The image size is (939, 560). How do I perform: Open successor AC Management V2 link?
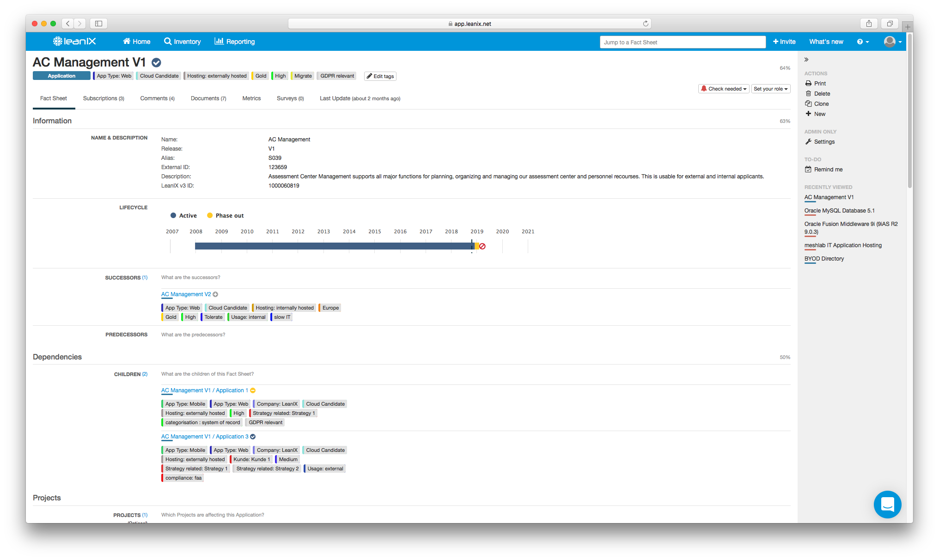pyautogui.click(x=186, y=294)
